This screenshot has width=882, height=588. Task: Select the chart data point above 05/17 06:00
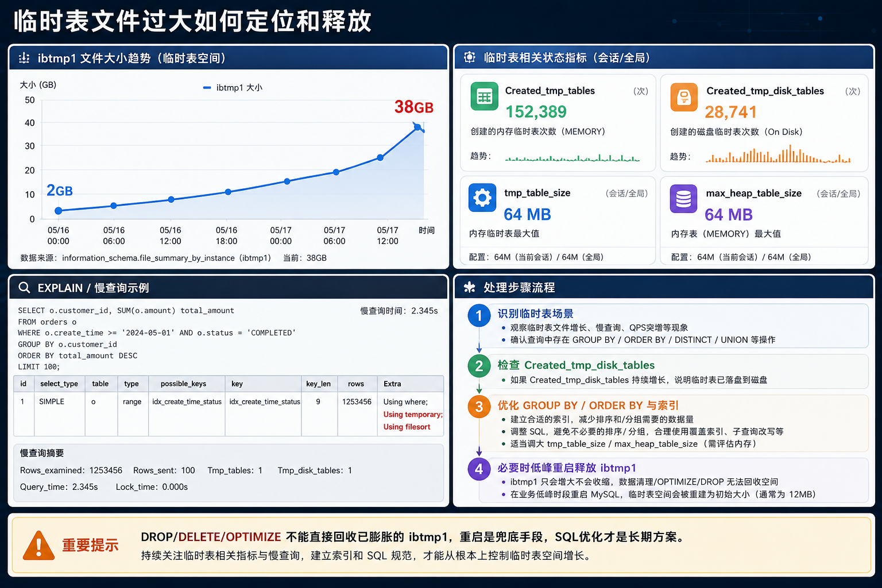336,172
